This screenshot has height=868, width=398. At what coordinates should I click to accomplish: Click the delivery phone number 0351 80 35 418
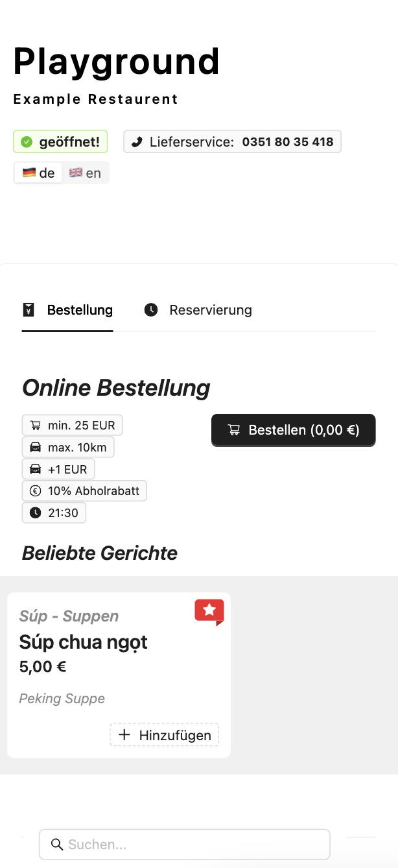(288, 141)
